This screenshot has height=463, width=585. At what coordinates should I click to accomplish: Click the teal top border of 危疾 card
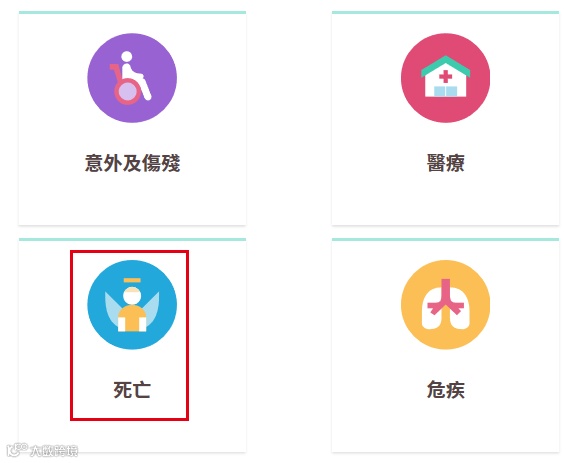point(445,239)
